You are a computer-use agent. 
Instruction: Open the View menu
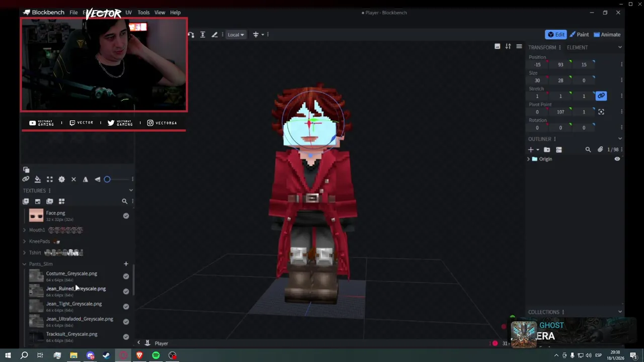click(159, 13)
